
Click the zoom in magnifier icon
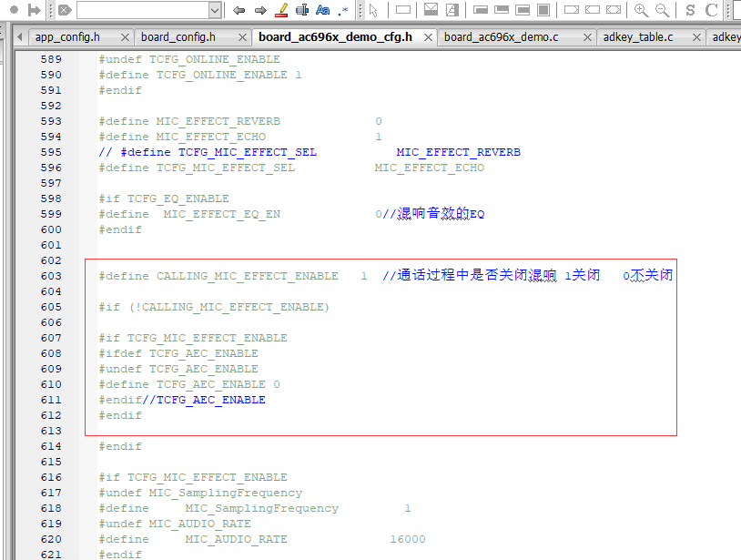click(x=641, y=10)
